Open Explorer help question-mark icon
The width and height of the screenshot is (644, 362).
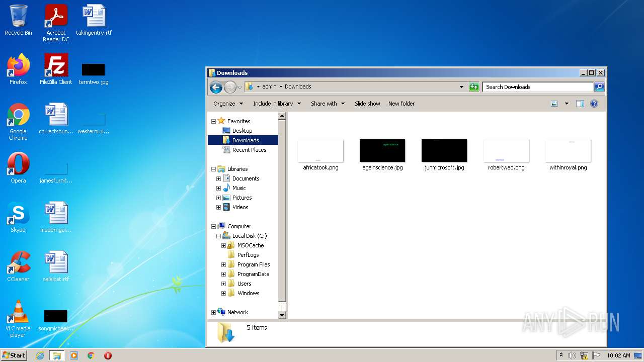(x=594, y=104)
